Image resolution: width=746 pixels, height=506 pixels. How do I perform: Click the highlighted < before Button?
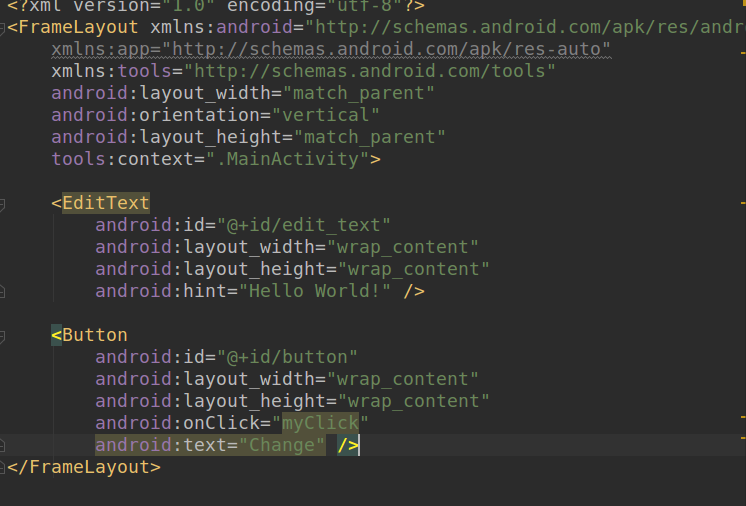56,335
